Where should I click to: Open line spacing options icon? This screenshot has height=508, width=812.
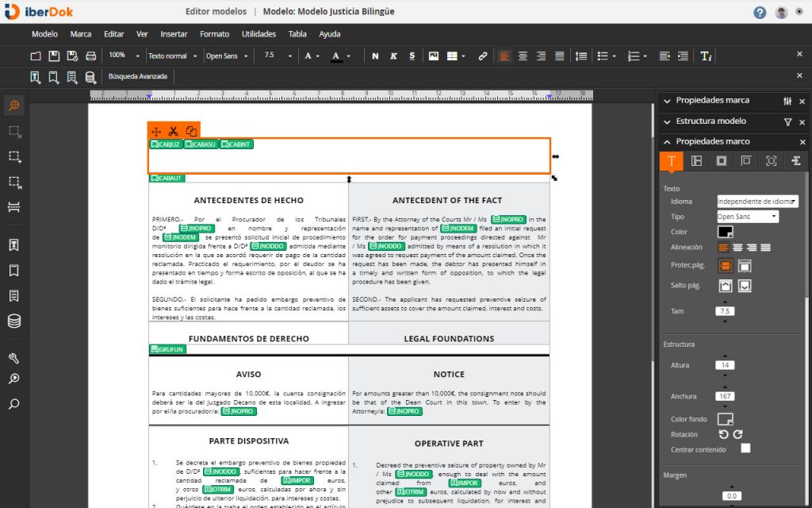(x=581, y=56)
